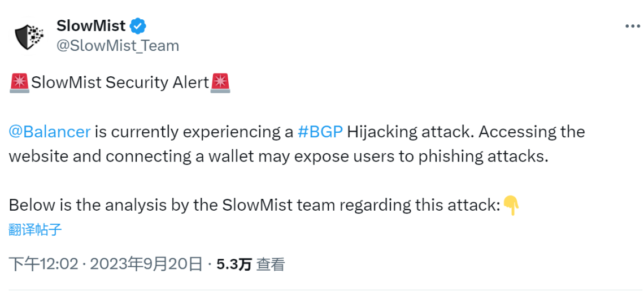Click the SlowMist shield profile avatar

[29, 36]
